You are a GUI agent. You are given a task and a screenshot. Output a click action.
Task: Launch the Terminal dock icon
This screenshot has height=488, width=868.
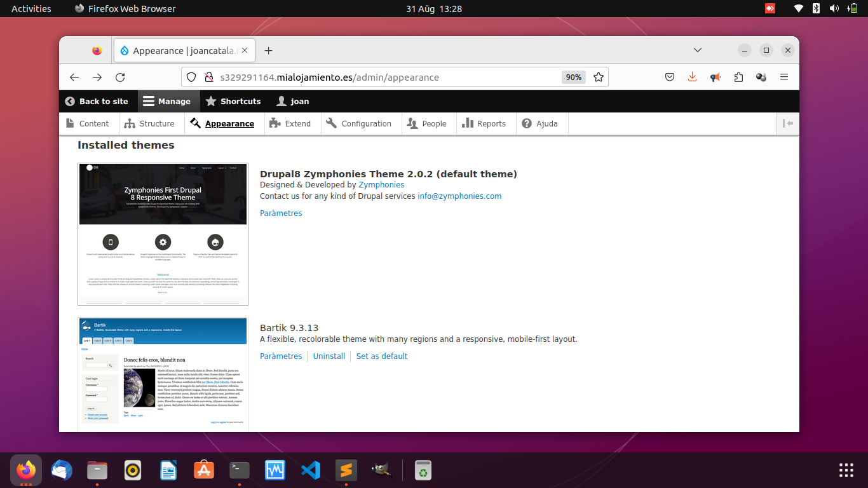[x=240, y=470]
